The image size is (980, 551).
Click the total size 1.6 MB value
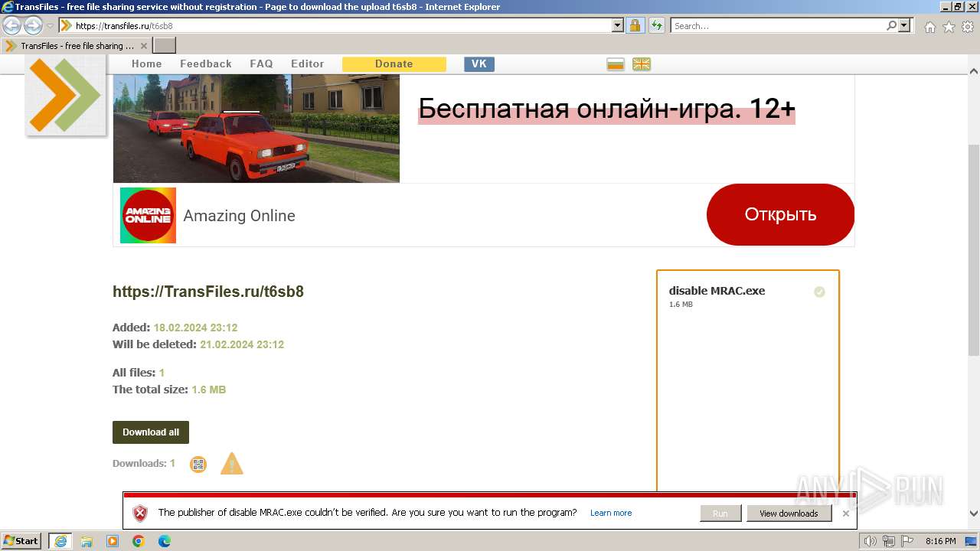208,390
